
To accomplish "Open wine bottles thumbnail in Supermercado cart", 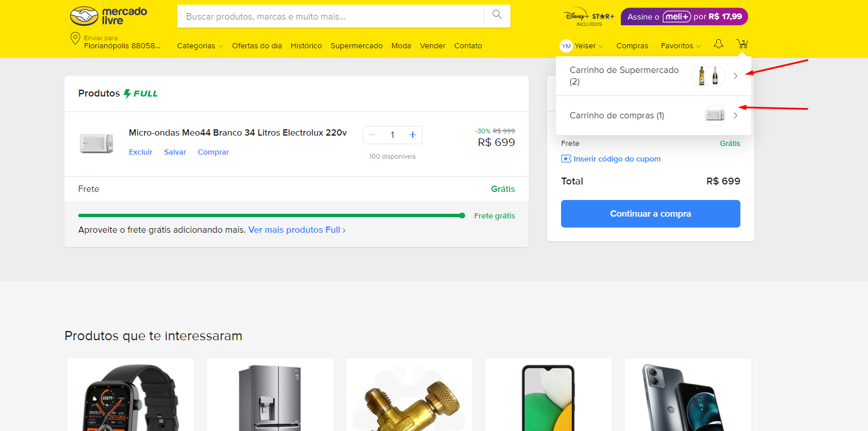I will tap(708, 76).
